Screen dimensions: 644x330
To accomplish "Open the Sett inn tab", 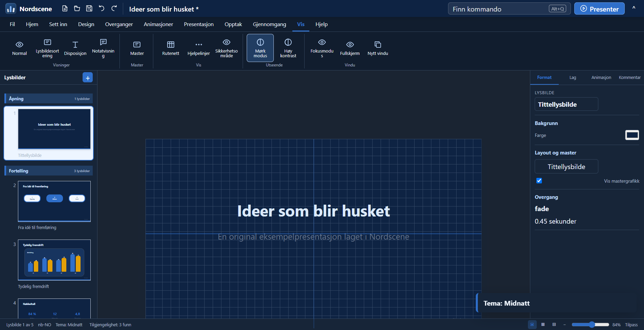I will [58, 24].
